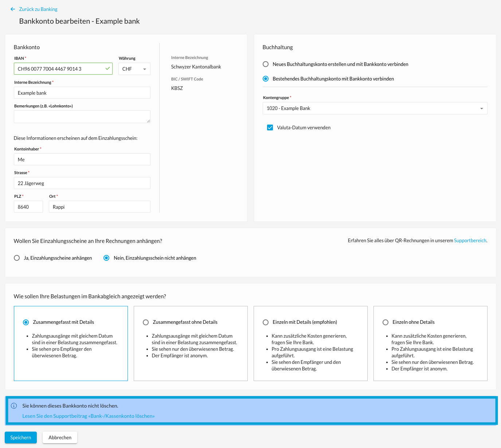Open the Zurück zu Banking link
The width and height of the screenshot is (501, 448).
pyautogui.click(x=38, y=9)
